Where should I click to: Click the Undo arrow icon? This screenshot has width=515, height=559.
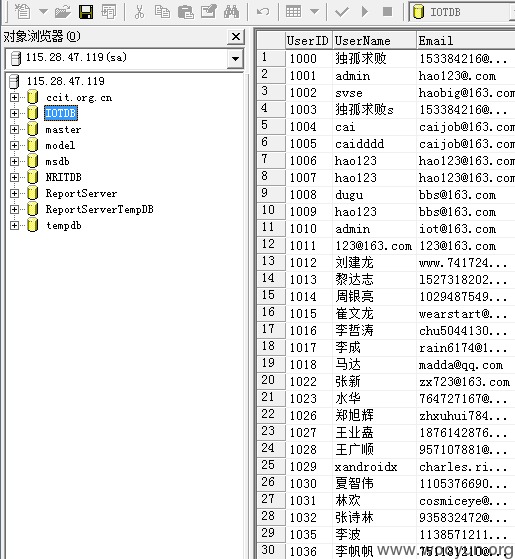click(263, 12)
